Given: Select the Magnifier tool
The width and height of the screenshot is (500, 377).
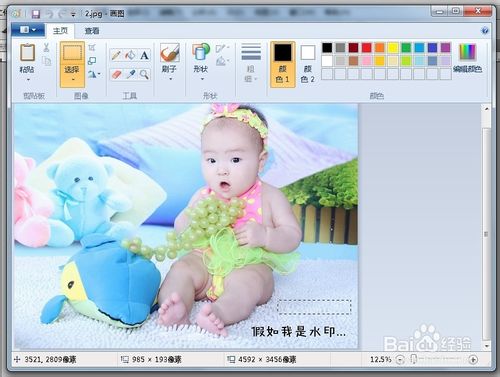Looking at the screenshot, I should 144,74.
